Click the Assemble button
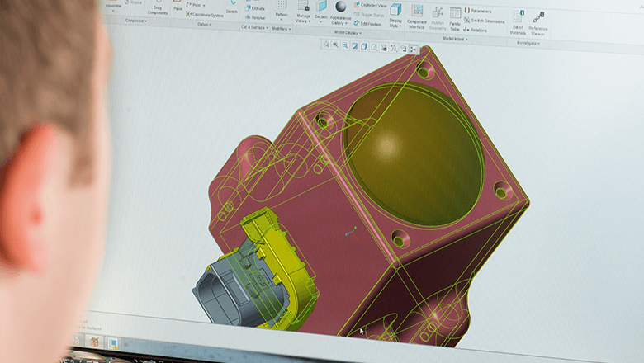644x363 pixels. (x=113, y=4)
